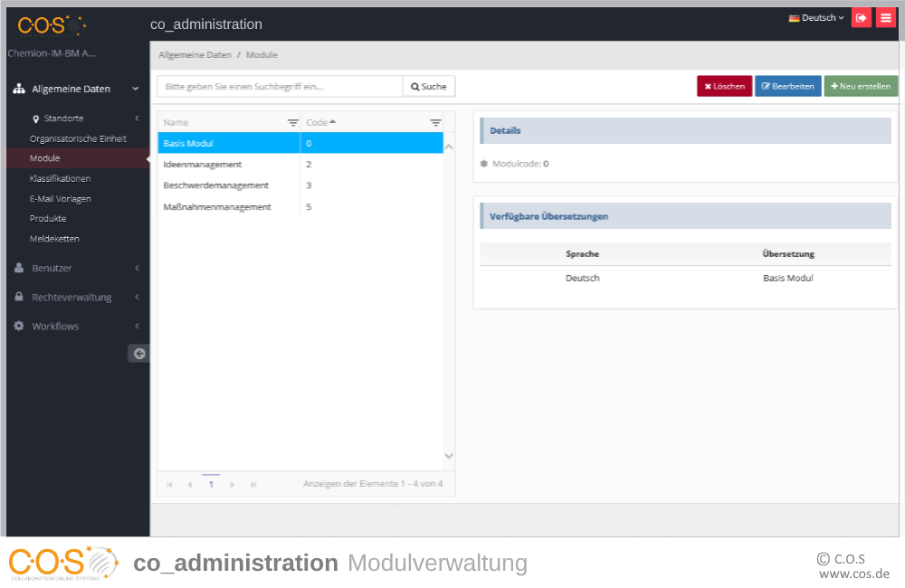Open the red hamburger menu icon
The height and width of the screenshot is (588, 905).
pyautogui.click(x=885, y=18)
